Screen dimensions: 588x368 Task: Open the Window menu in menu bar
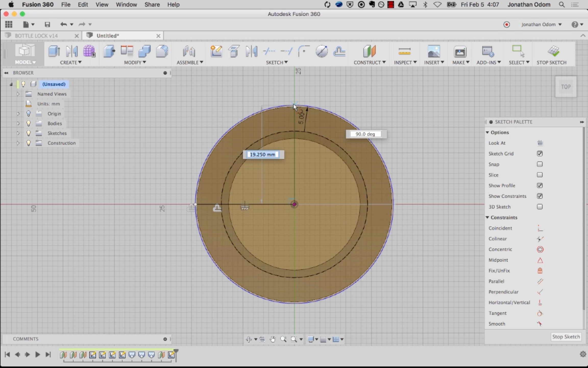click(126, 5)
